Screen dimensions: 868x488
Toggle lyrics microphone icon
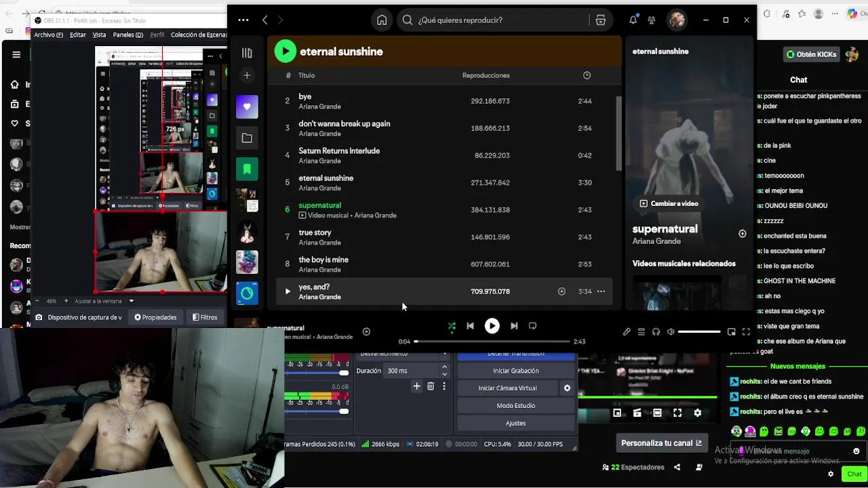[x=627, y=332]
